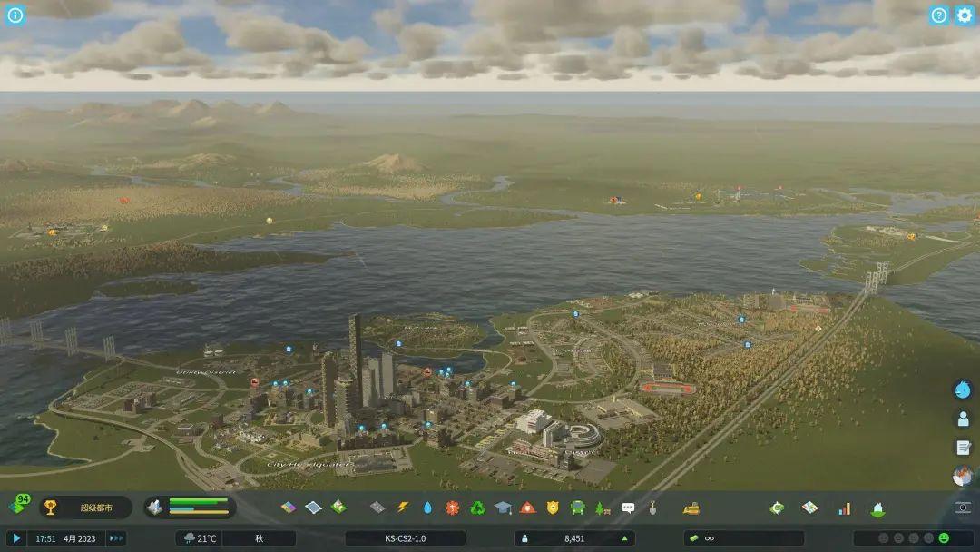
Task: Open the infinite money balance field
Action: coord(744,538)
